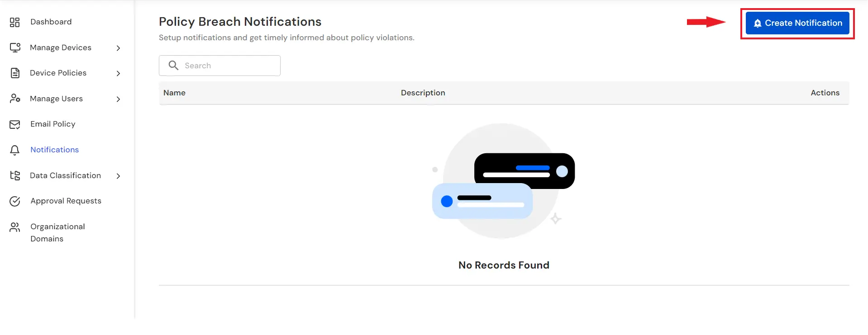Click the Data Classification tree icon

[15, 175]
